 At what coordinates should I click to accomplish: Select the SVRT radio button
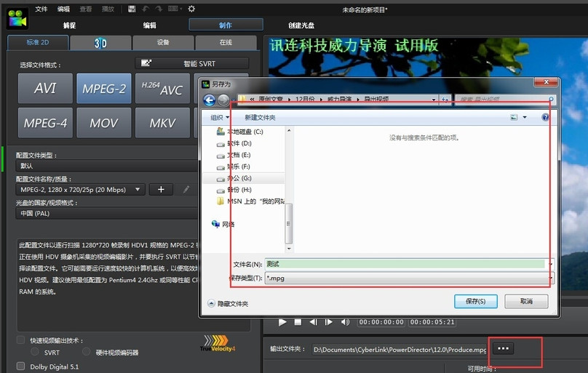(x=35, y=353)
